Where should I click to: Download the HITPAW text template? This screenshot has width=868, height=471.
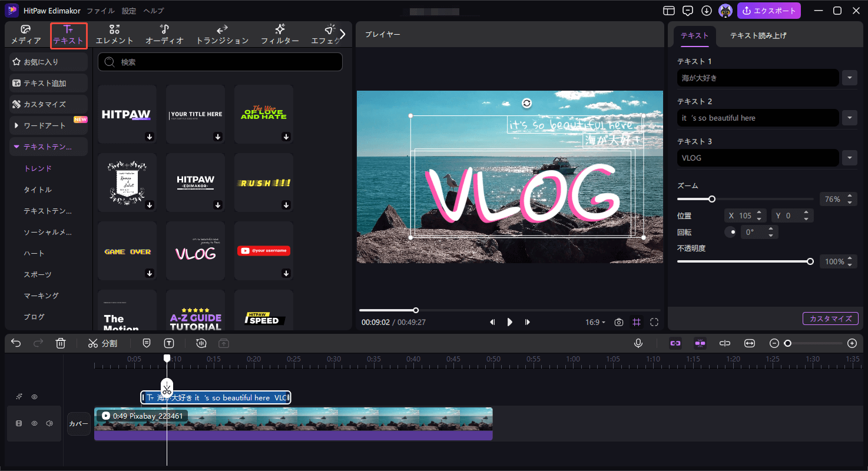tap(150, 137)
